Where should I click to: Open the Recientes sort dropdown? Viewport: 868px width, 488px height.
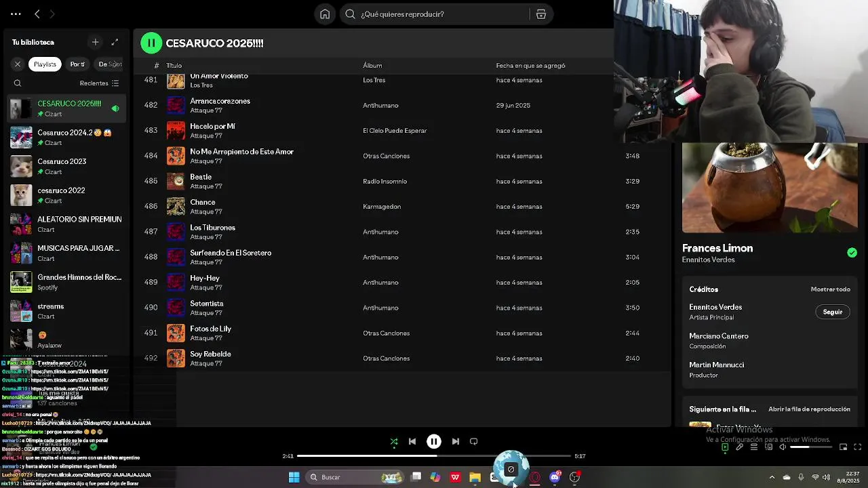point(99,83)
